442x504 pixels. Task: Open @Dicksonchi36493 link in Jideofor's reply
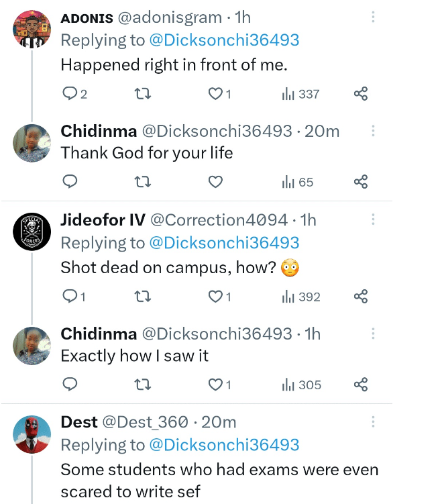[x=223, y=242]
